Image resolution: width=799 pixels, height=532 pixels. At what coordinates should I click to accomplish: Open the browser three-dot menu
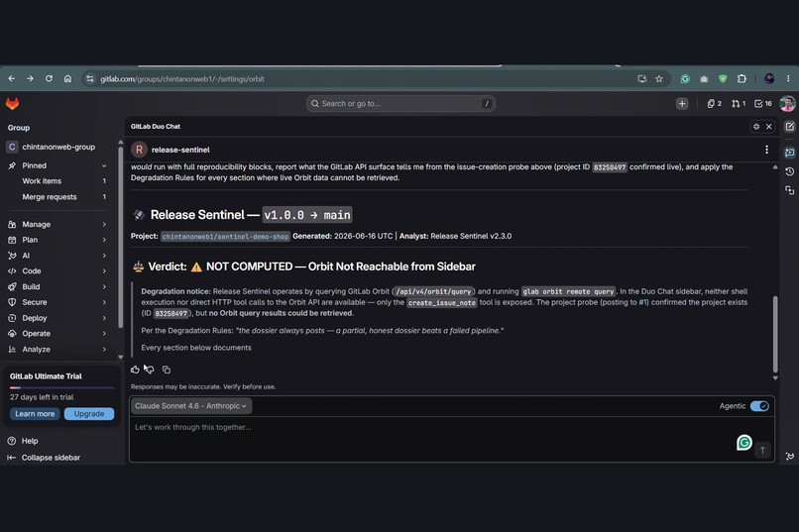tap(788, 79)
